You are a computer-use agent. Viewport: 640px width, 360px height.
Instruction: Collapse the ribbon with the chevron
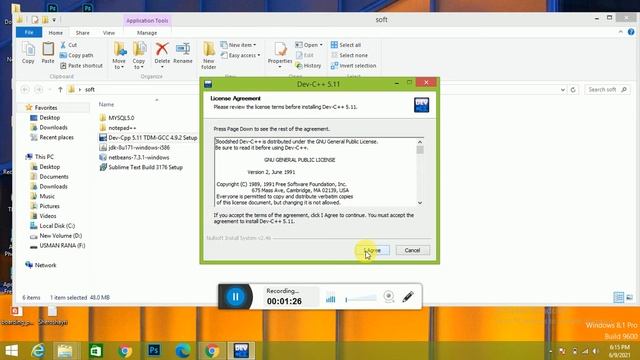[x=620, y=32]
